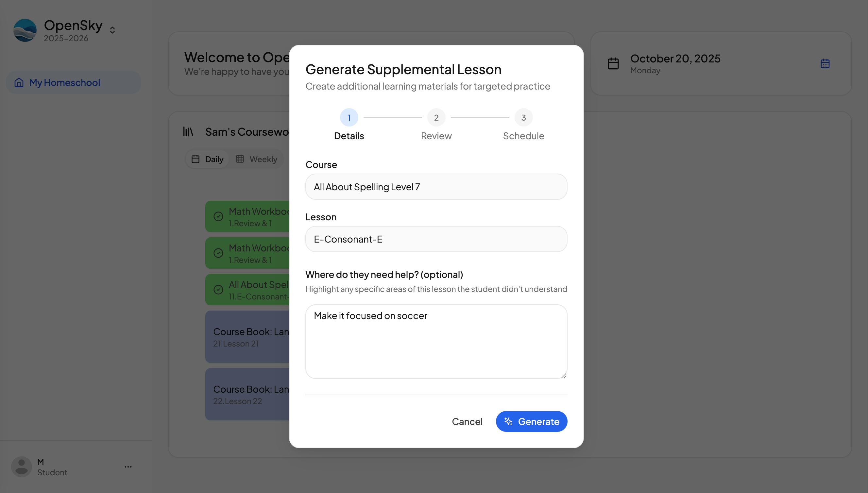Open Course Book Lesson 21 card
This screenshot has height=493, width=868.
[247, 337]
